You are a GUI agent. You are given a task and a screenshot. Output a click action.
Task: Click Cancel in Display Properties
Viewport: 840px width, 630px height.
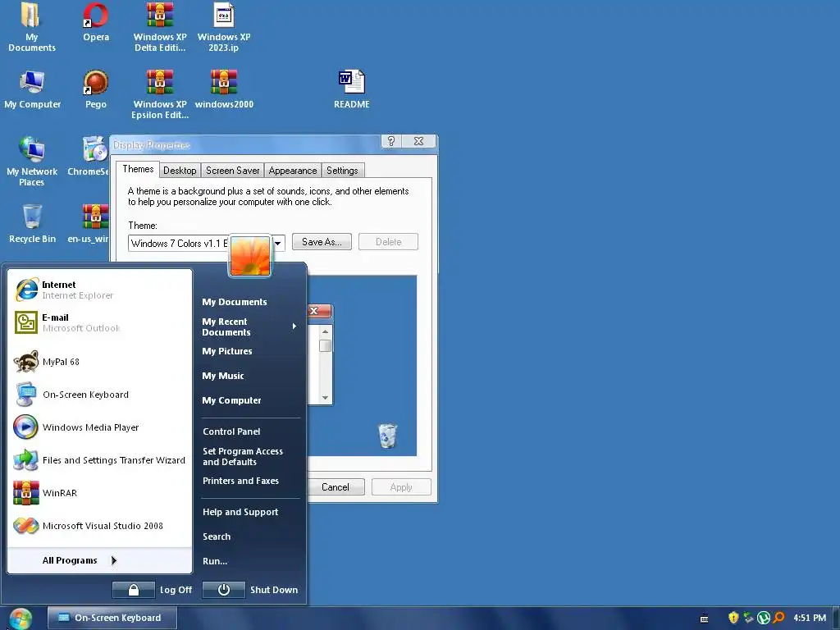[336, 487]
